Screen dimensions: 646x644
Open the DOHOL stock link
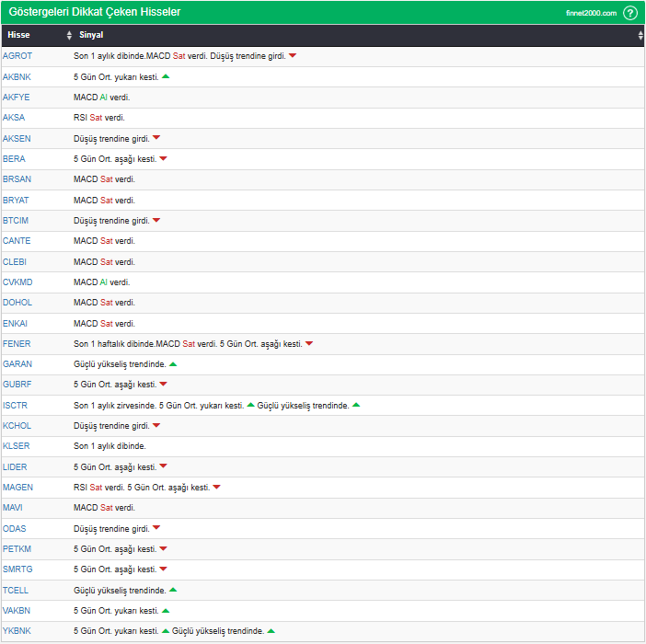[17, 303]
